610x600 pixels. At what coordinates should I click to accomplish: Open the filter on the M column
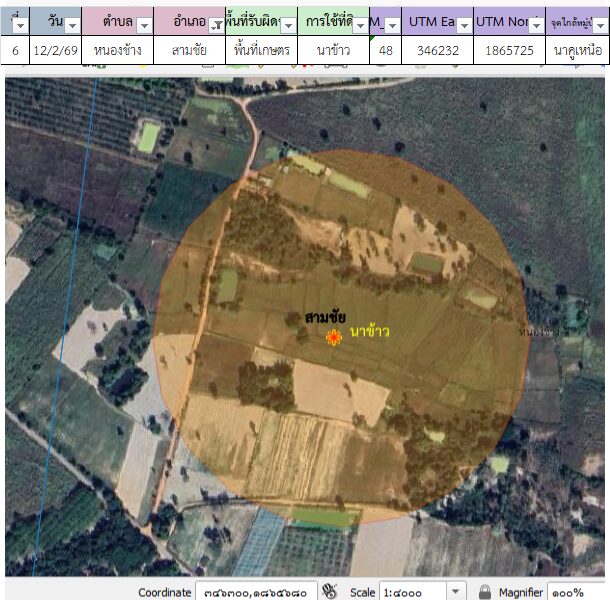coord(392,24)
